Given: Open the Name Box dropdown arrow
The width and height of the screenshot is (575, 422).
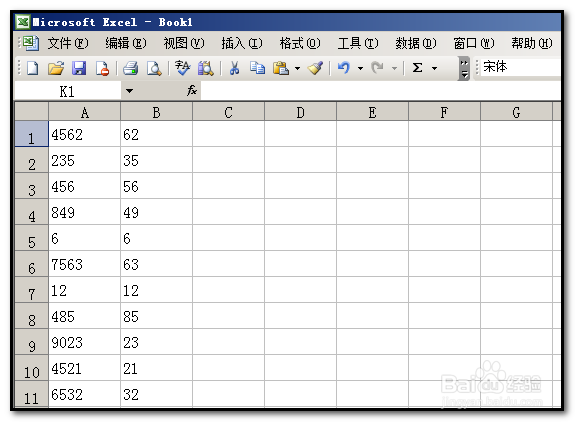Looking at the screenshot, I should coord(129,91).
